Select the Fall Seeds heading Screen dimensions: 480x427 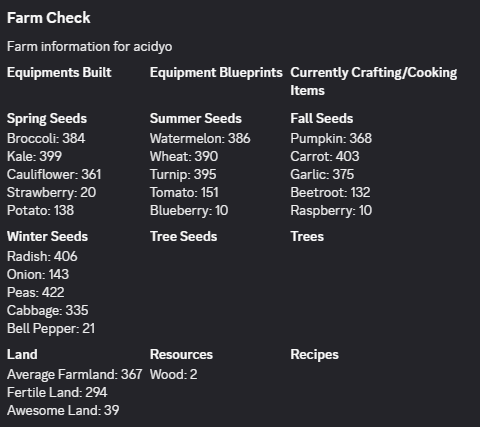coord(322,119)
